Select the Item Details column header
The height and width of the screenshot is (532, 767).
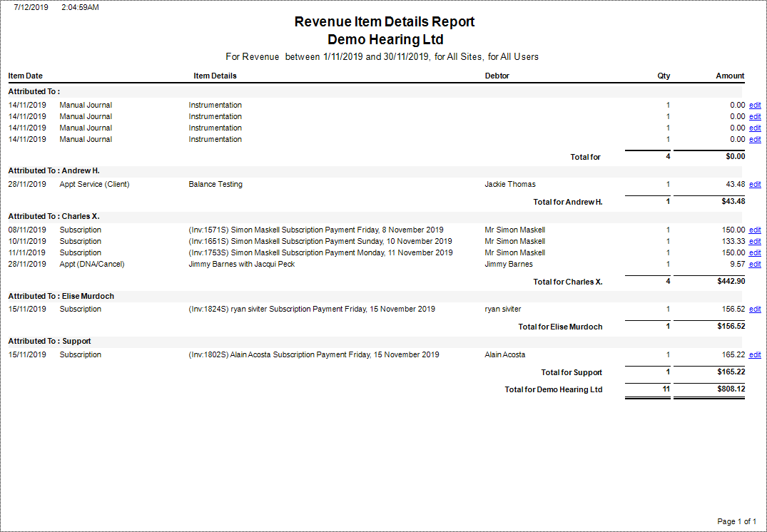click(x=215, y=76)
